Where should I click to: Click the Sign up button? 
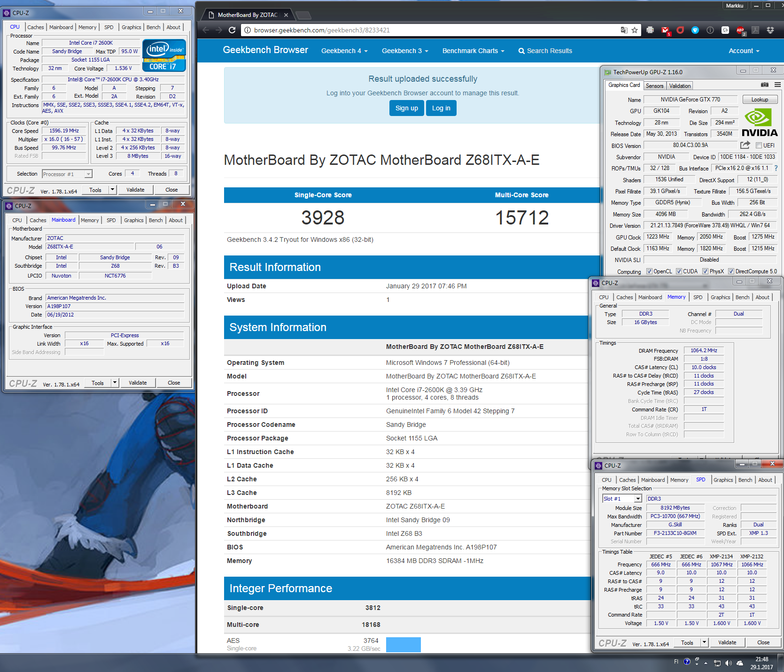click(x=407, y=108)
